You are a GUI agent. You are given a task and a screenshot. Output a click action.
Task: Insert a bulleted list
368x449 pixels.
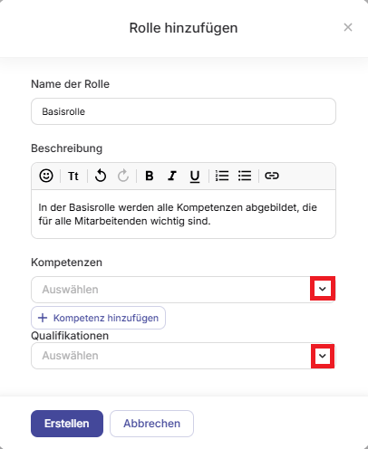(x=245, y=175)
